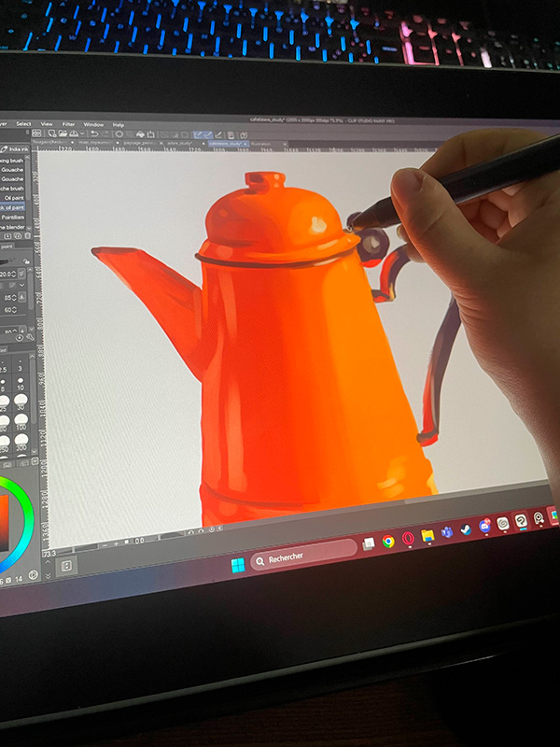
Task: Toggle the second highlighted snap icon
Action: 208,135
